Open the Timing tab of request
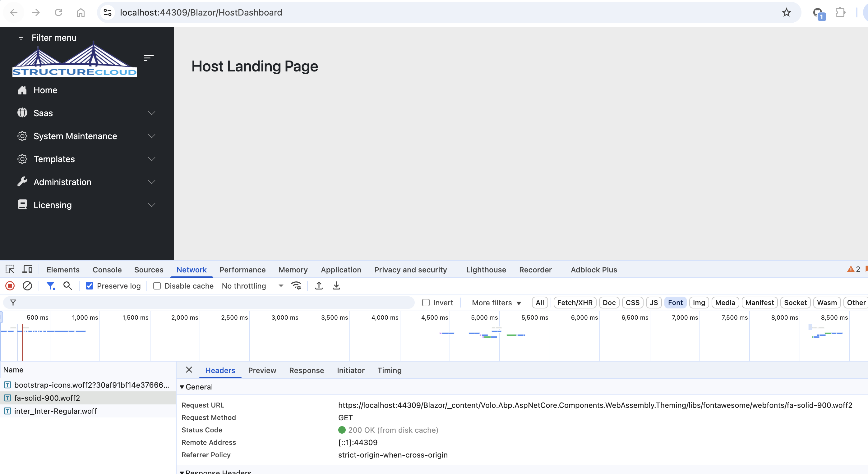The height and width of the screenshot is (474, 868). point(389,370)
